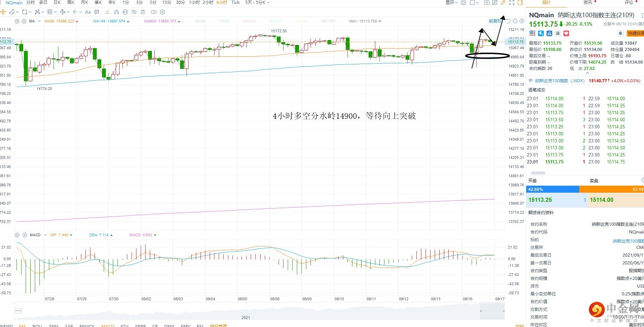Click the arrow annotation tool

click(x=75, y=12)
